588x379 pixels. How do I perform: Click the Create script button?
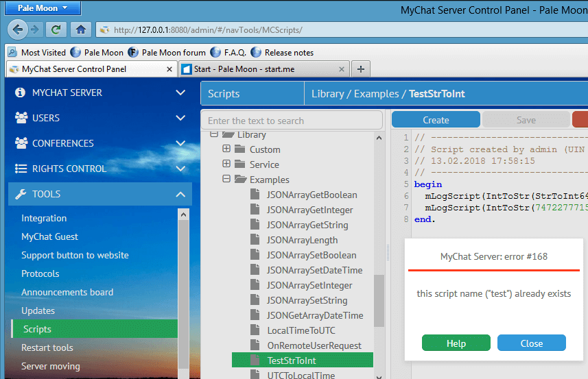[436, 120]
